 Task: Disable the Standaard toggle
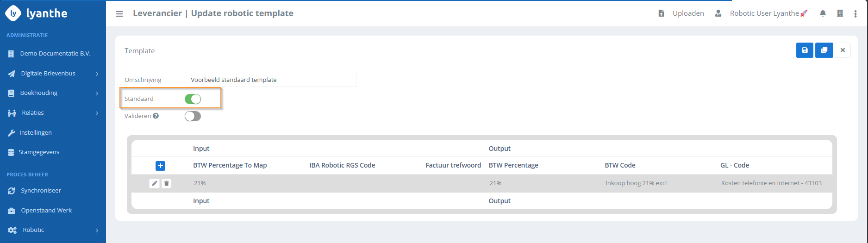(193, 99)
